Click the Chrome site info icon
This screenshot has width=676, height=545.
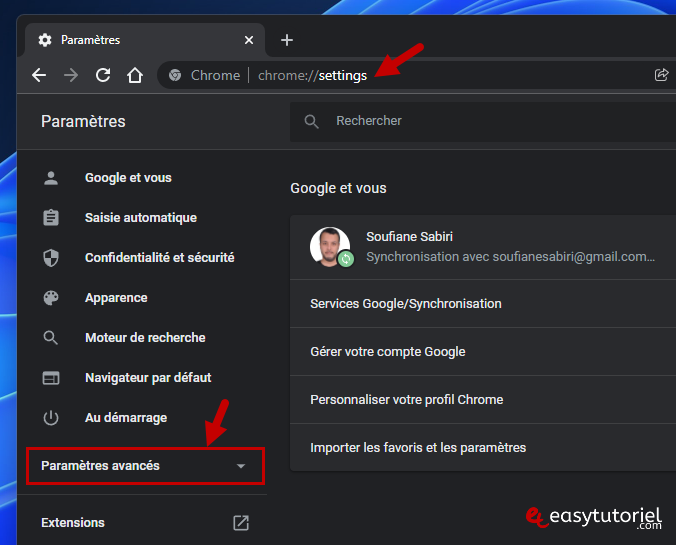point(175,75)
